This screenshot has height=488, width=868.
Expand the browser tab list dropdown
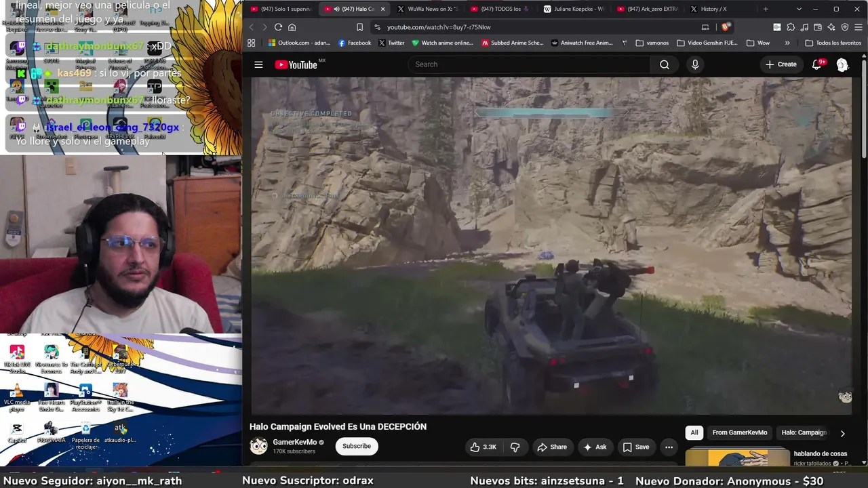(x=799, y=9)
